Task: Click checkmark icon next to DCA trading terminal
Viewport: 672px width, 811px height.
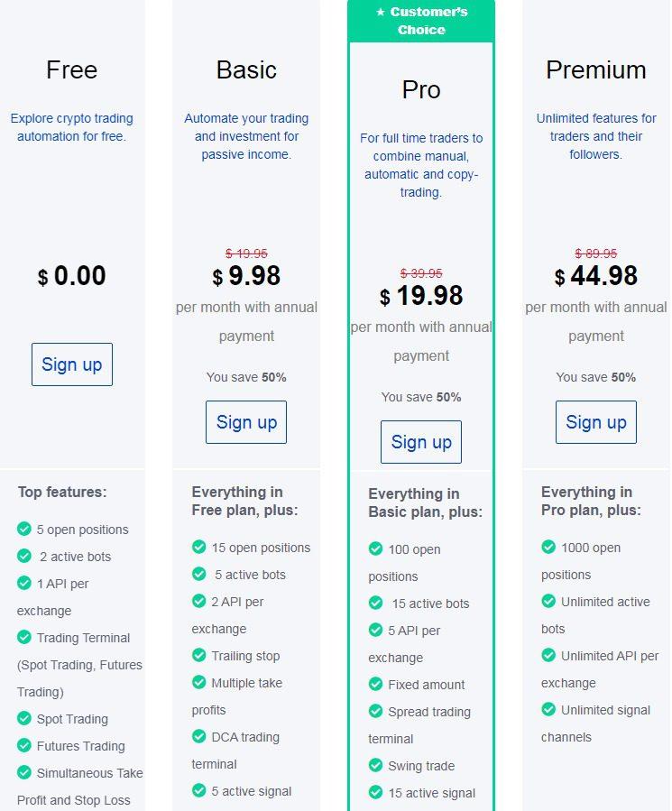Action: point(199,736)
